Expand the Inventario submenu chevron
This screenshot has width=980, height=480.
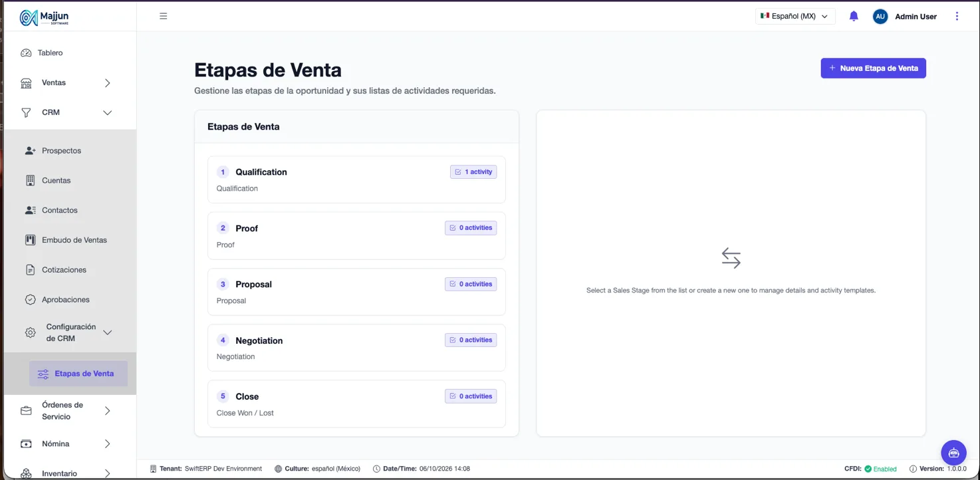tap(108, 473)
